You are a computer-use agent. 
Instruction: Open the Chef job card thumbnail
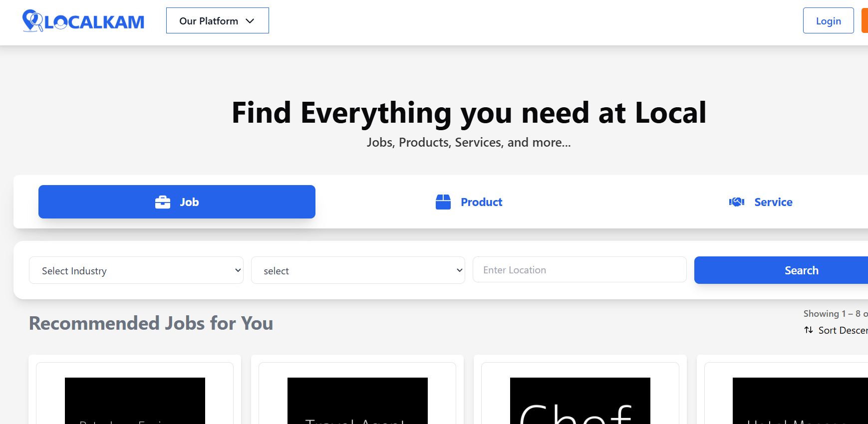[580, 401]
